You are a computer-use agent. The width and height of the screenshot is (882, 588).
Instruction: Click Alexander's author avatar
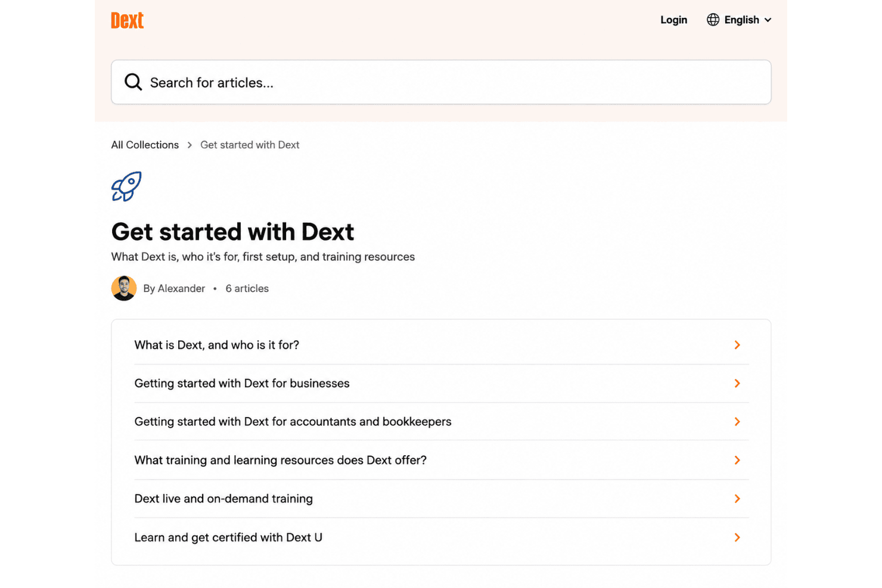[124, 288]
